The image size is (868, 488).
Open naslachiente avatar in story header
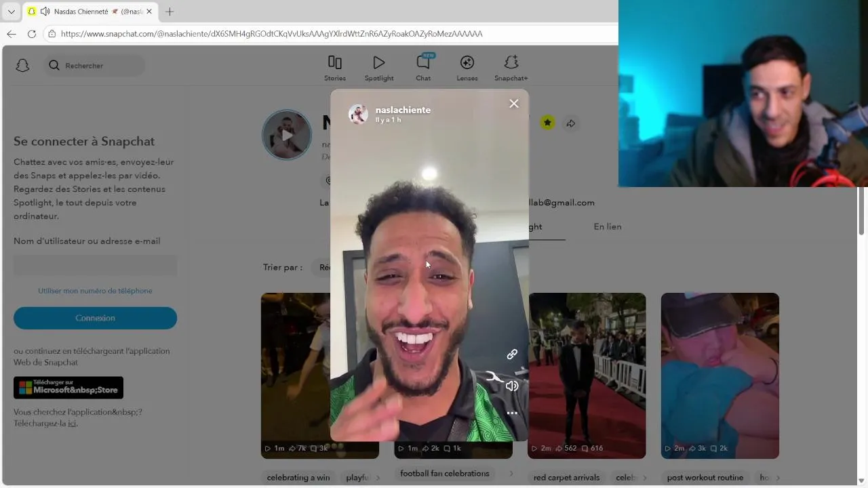click(358, 114)
